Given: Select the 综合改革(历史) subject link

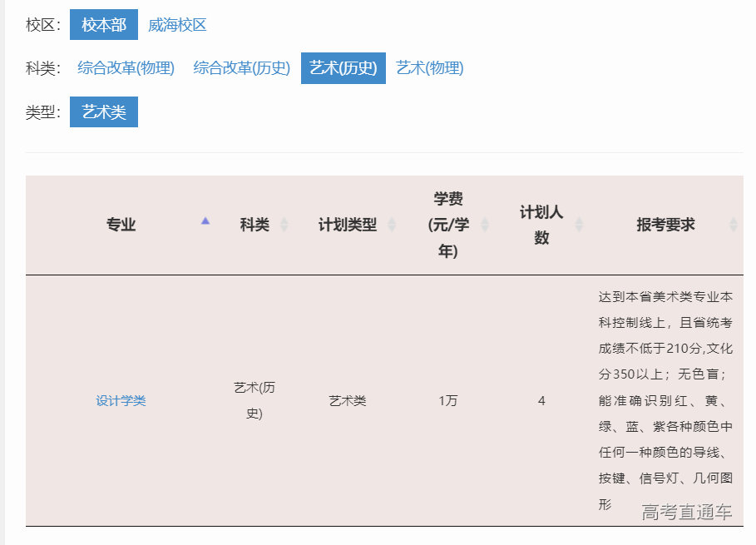Looking at the screenshot, I should coord(241,67).
